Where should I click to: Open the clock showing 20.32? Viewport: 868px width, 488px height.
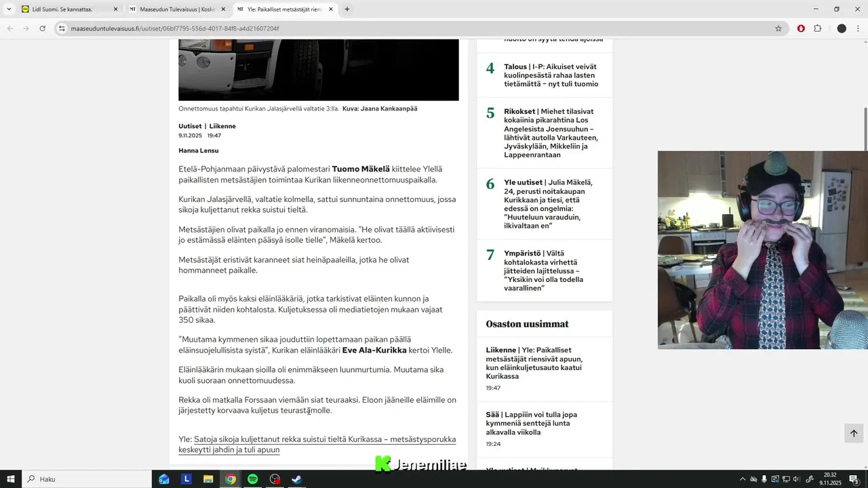(x=830, y=479)
